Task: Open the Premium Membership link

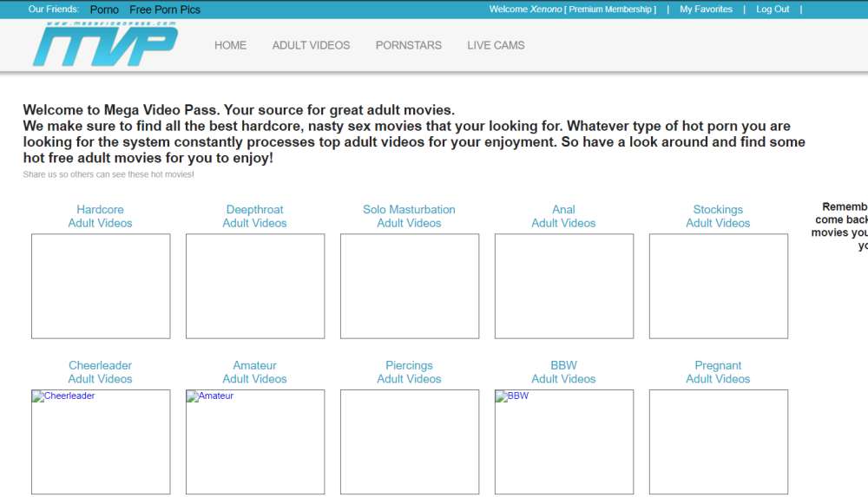Action: pyautogui.click(x=611, y=10)
